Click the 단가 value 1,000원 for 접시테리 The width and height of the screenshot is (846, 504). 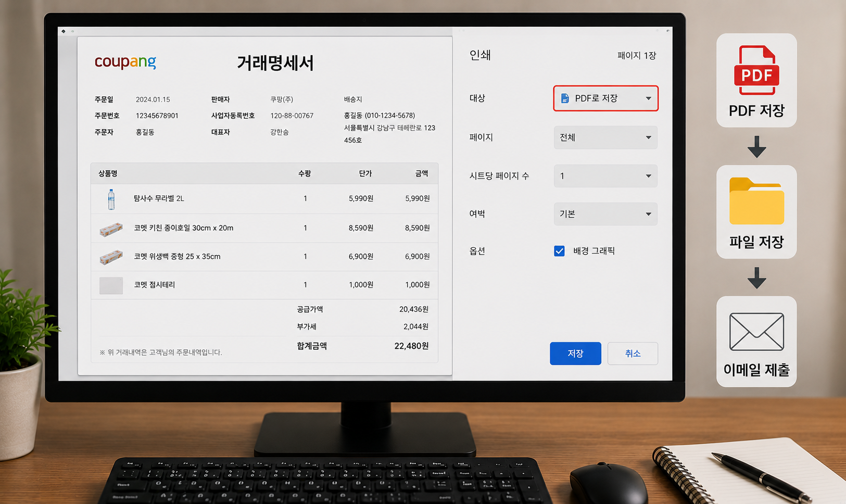click(x=361, y=285)
